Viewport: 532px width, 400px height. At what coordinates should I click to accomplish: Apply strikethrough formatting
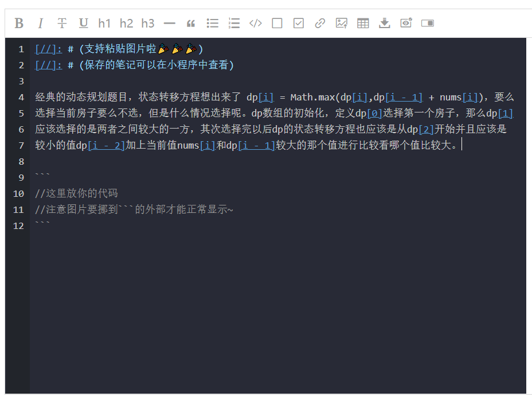click(61, 23)
